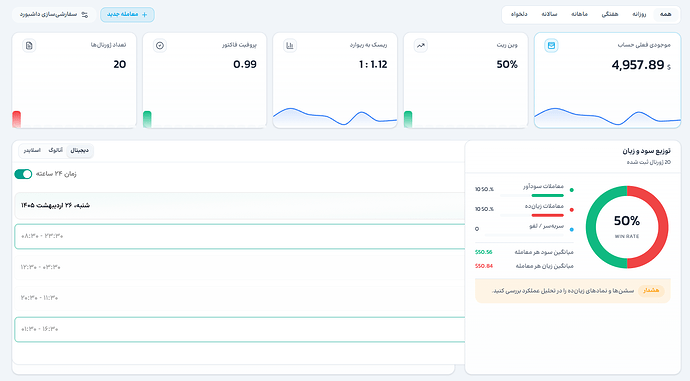Click the هشدار warning badge
This screenshot has height=381, width=690.
point(651,290)
